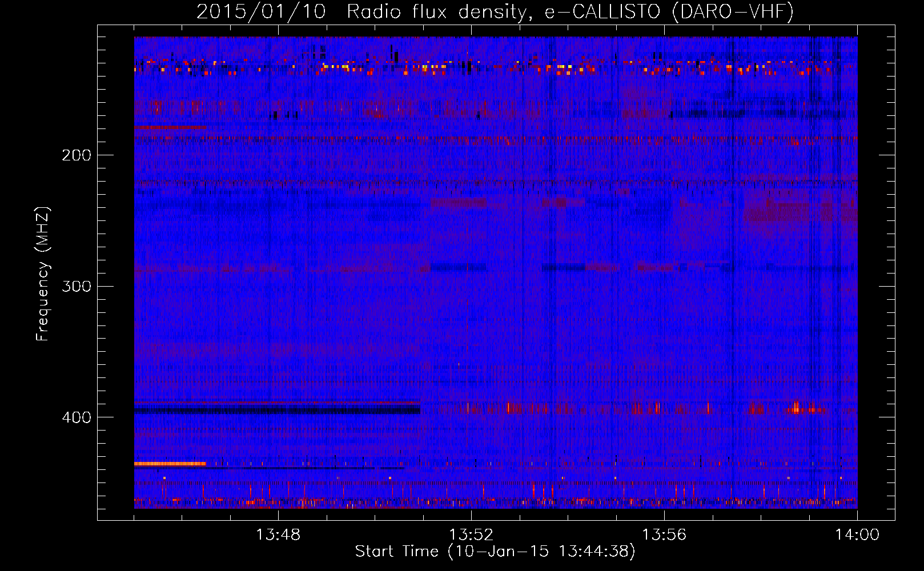The image size is (924, 571).
Task: Click the 13:48 time tick label
Action: (278, 535)
